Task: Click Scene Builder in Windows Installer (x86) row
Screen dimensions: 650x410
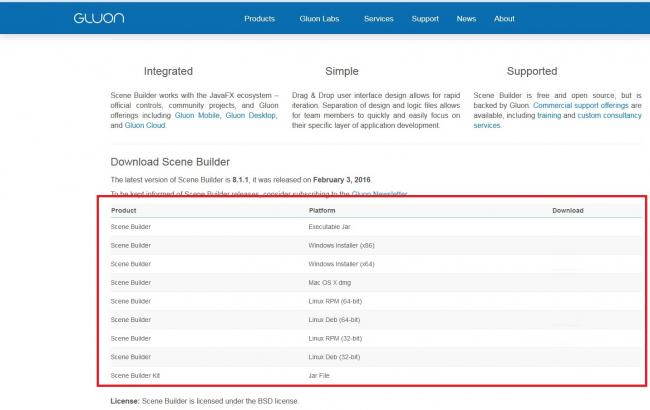Action: tap(131, 245)
